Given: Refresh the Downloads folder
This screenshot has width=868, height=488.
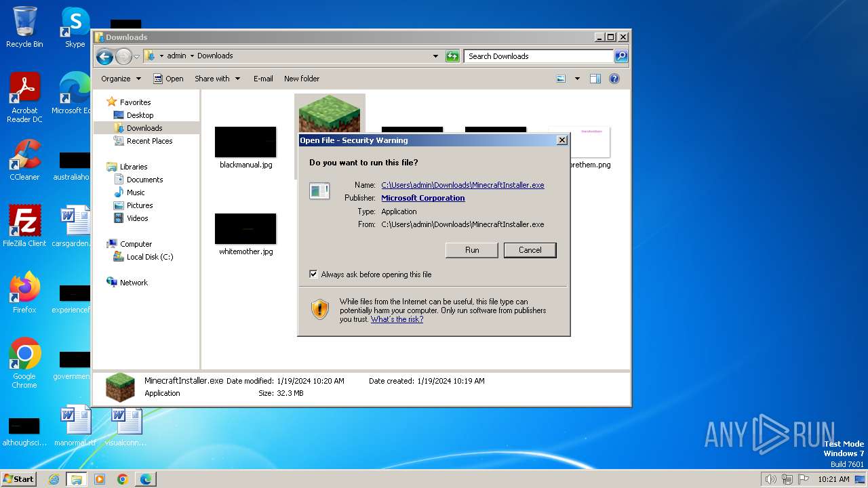Looking at the screenshot, I should [x=452, y=56].
